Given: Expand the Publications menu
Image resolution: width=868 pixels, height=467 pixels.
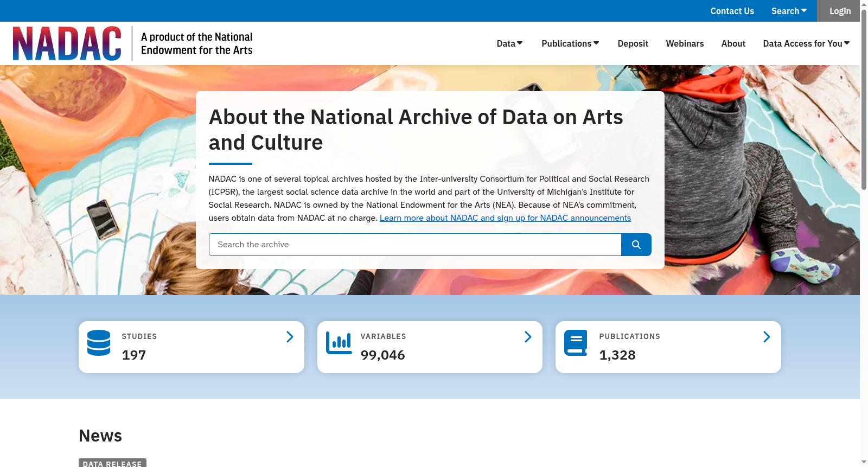Looking at the screenshot, I should click(x=570, y=43).
